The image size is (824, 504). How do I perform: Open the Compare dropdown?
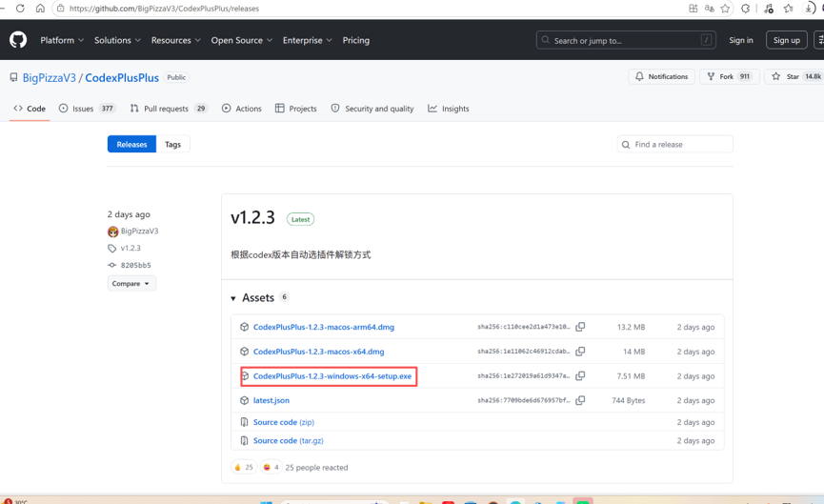coord(131,283)
